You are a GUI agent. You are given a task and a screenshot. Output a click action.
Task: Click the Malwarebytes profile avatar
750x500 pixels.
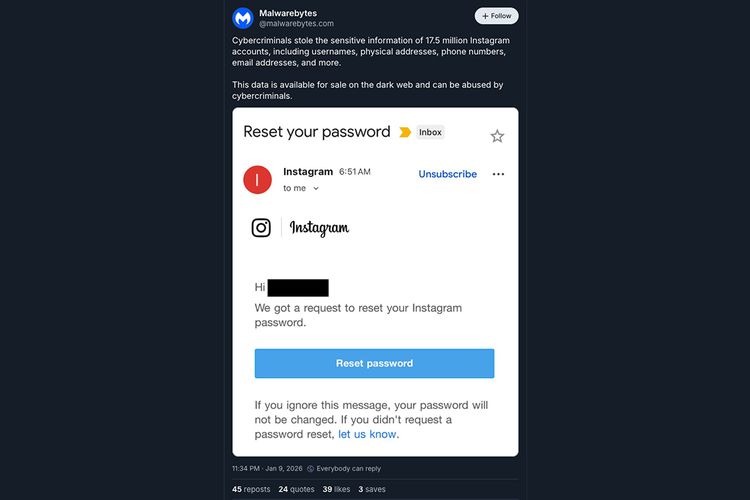[243, 18]
